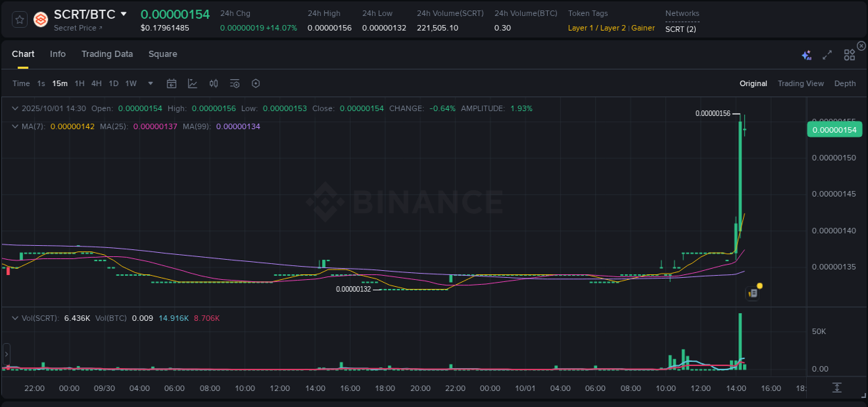
Task: Open the widgets layout panel
Action: pos(849,54)
